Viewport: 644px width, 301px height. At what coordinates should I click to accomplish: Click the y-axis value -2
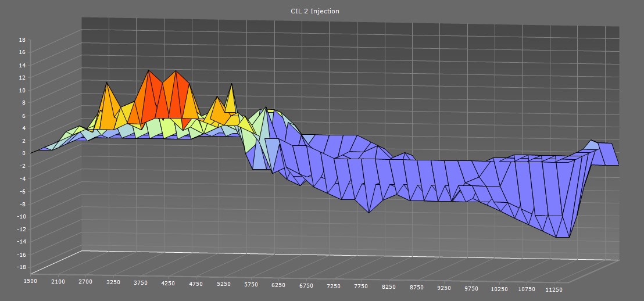click(x=23, y=166)
